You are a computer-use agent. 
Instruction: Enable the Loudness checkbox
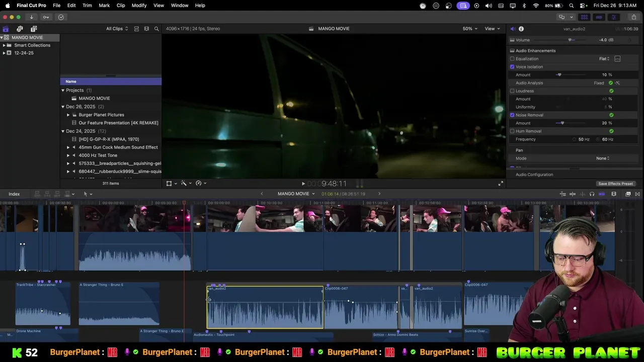(512, 91)
